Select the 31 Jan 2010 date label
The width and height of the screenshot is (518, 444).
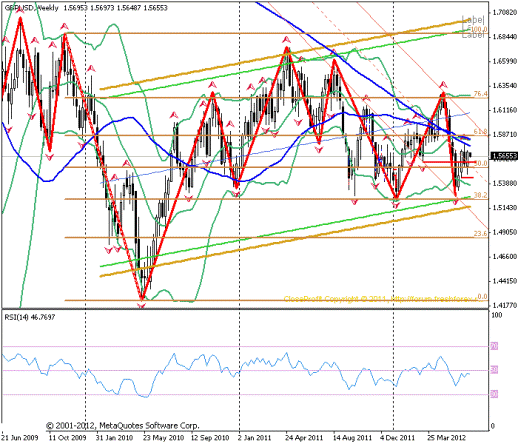click(x=114, y=438)
